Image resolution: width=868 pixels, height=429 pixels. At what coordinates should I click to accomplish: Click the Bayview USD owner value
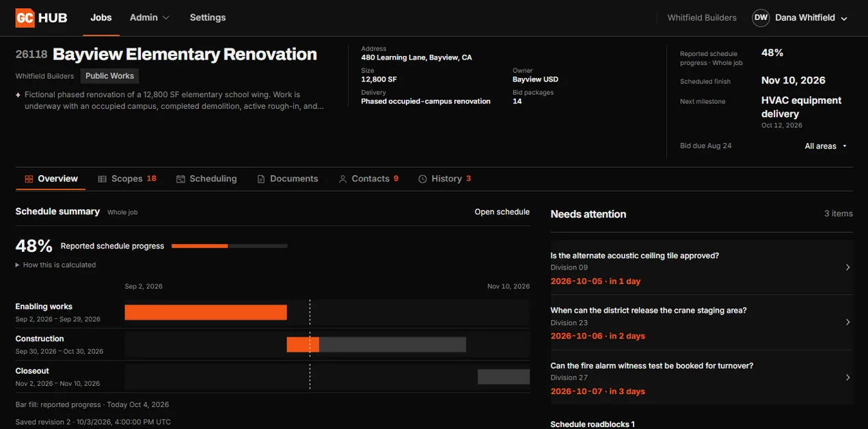tap(535, 79)
